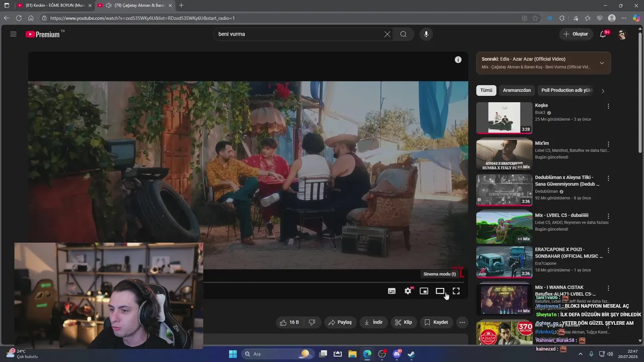Open options menu for Mix'im
Image resolution: width=644 pixels, height=362 pixels.
(608, 144)
